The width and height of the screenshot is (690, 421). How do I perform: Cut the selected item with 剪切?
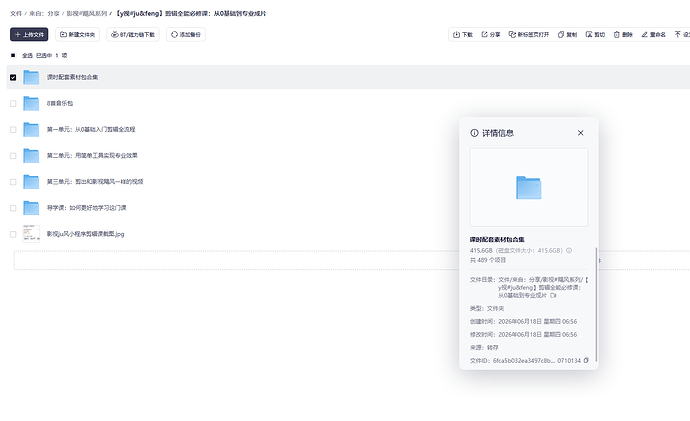pyautogui.click(x=595, y=34)
